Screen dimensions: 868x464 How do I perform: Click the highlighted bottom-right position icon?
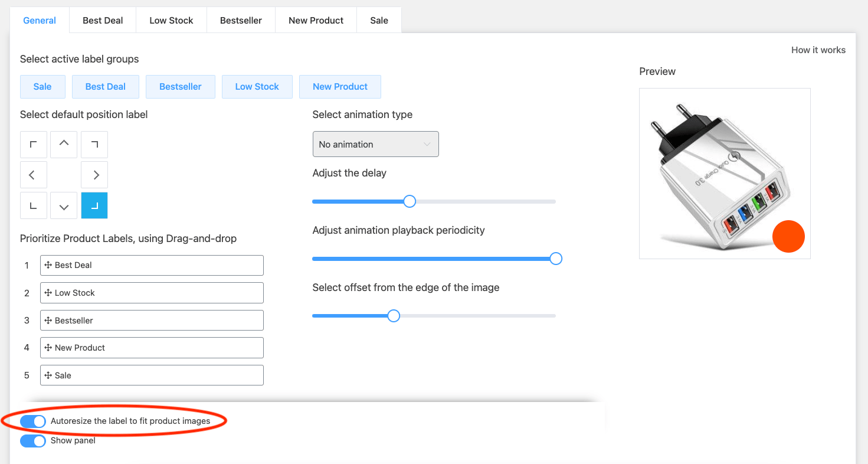click(94, 205)
